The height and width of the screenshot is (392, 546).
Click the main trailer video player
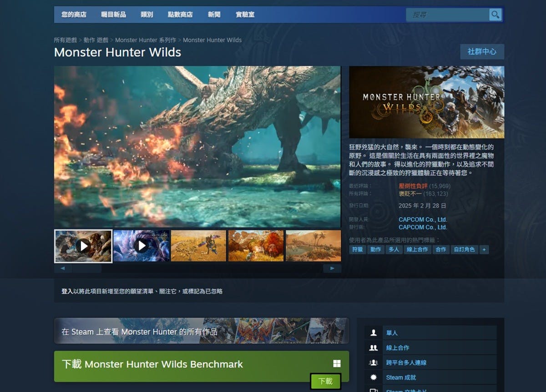point(197,146)
